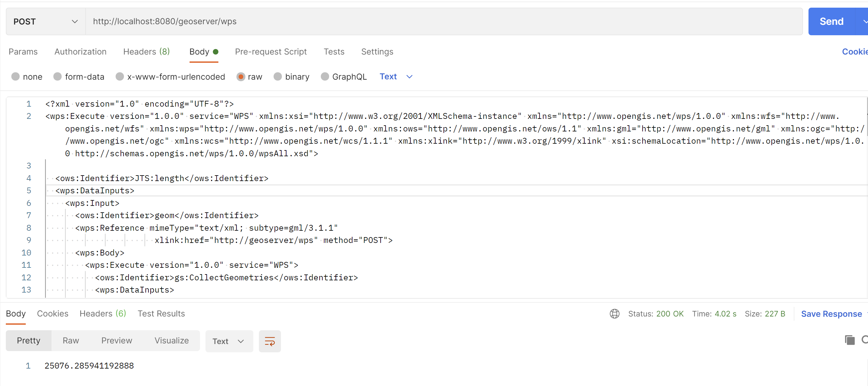Select the form-data radio option
This screenshot has height=386, width=868.
[x=58, y=77]
